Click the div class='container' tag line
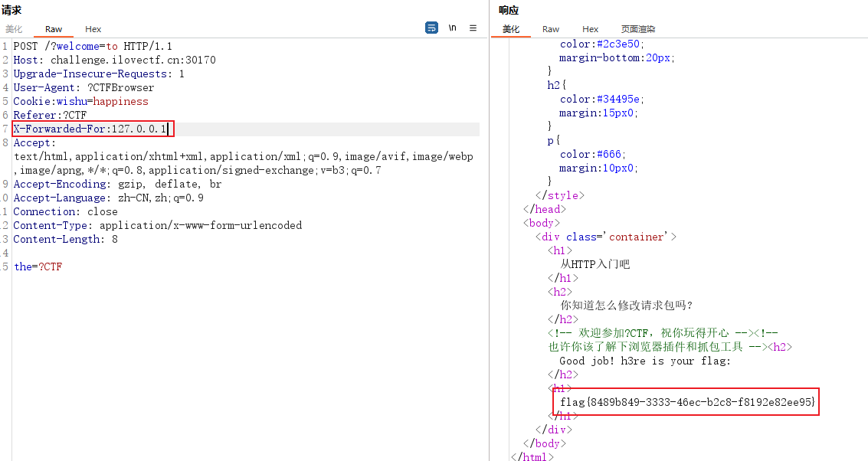The image size is (868, 461). [605, 237]
